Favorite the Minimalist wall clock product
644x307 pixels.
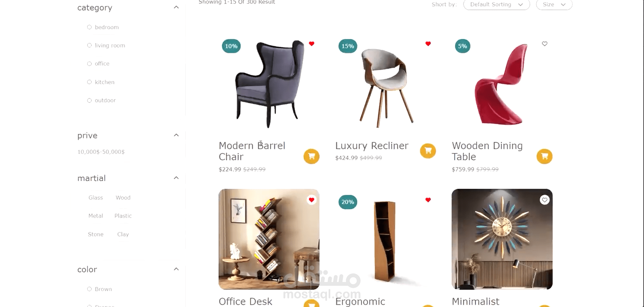[545, 200]
